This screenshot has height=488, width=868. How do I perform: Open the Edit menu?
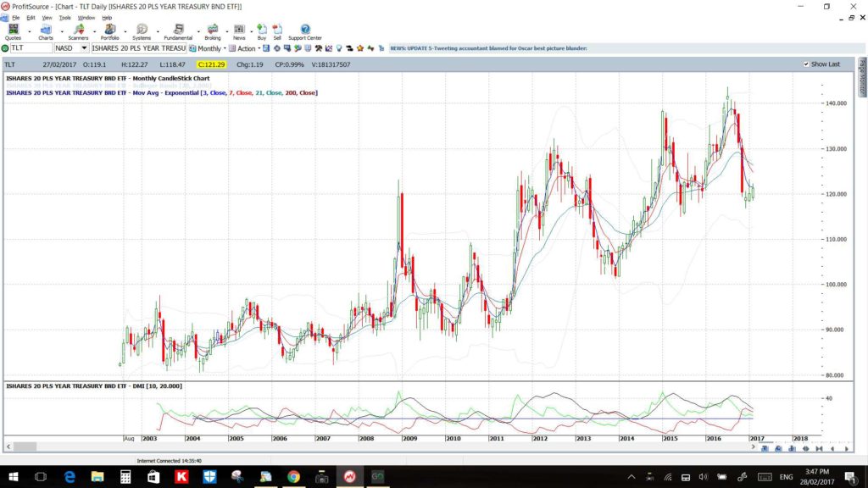click(31, 18)
